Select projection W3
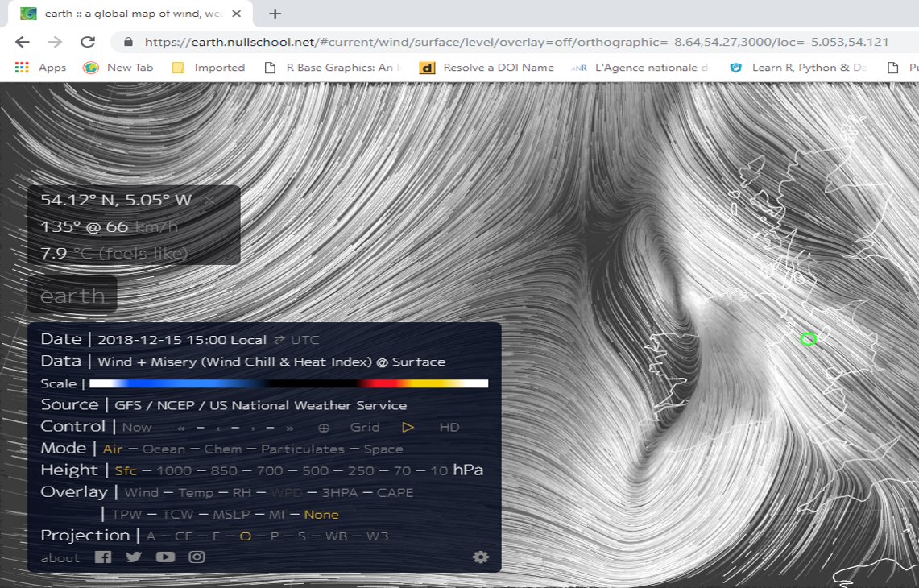 pos(378,536)
